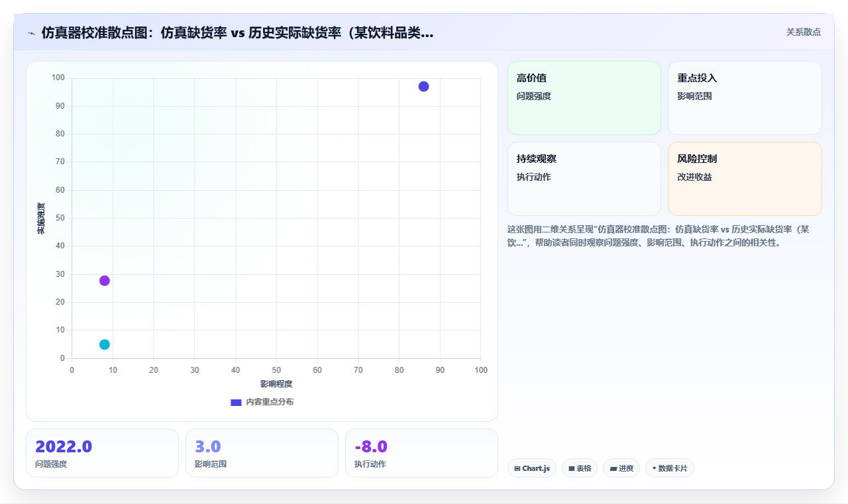
Task: Open the 持续观察 card
Action: (584, 179)
